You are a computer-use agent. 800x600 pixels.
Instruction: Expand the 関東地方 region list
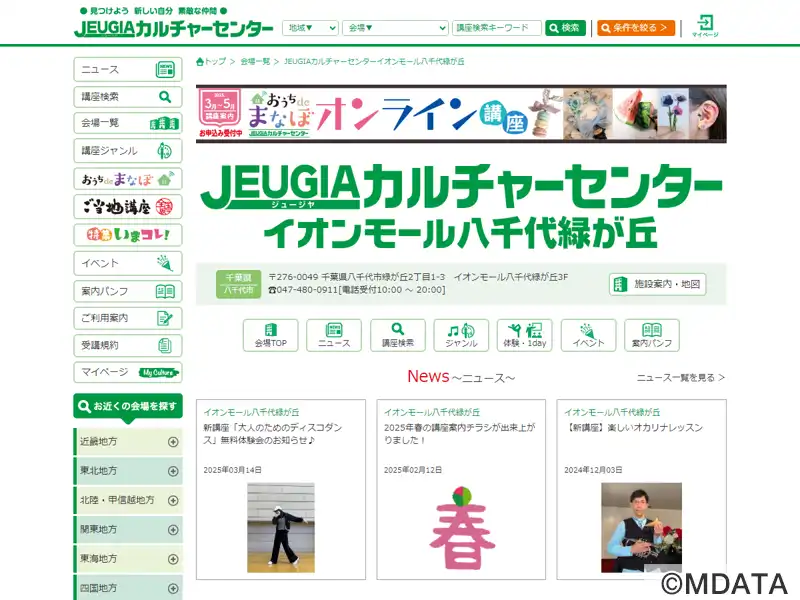(129, 530)
